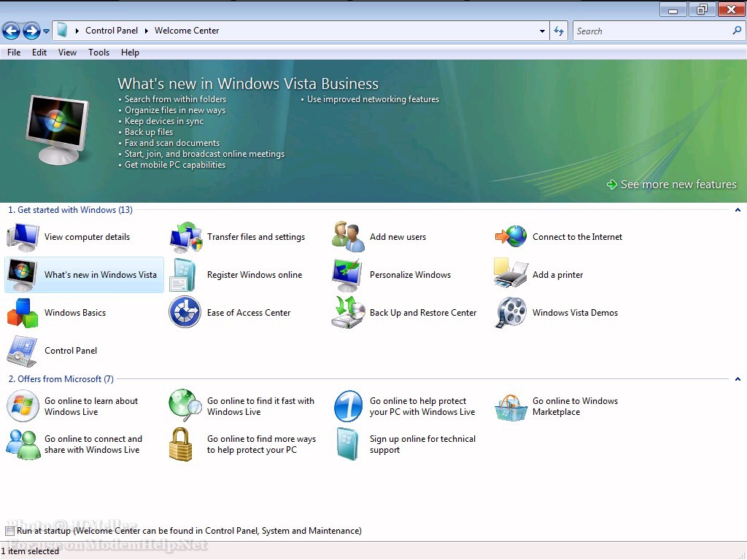Viewport: 747px width, 560px height.
Task: Click the Add a printer label
Action: (x=558, y=275)
